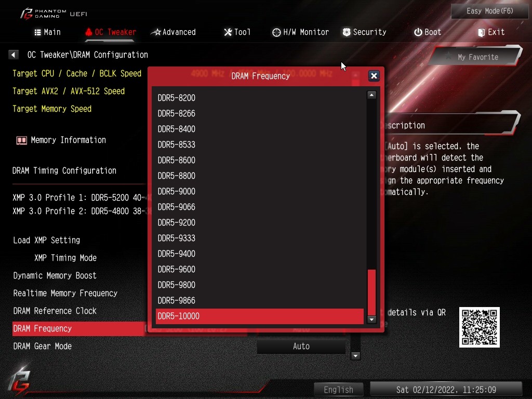The width and height of the screenshot is (532, 399).
Task: Click Target AVX2 / AVX-512 Speed
Action: tap(69, 91)
